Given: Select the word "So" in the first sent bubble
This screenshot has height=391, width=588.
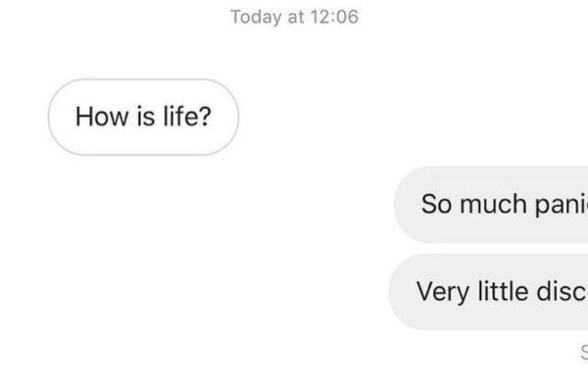Looking at the screenshot, I should pos(436,204).
